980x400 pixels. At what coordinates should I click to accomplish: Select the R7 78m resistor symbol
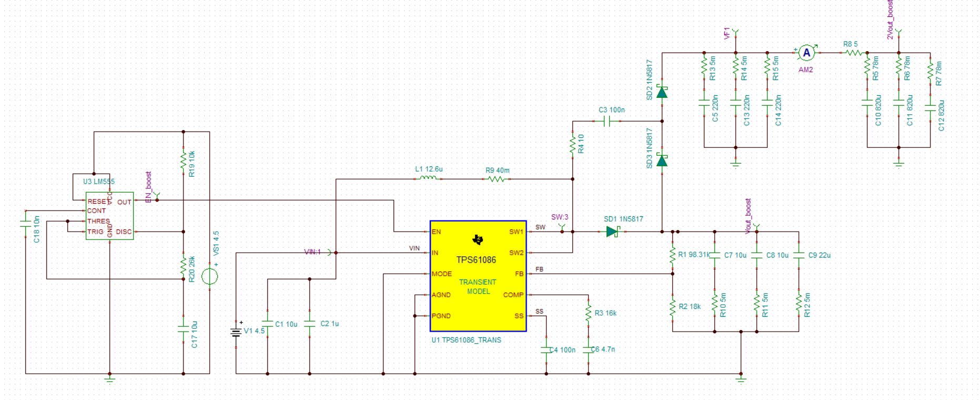[931, 71]
